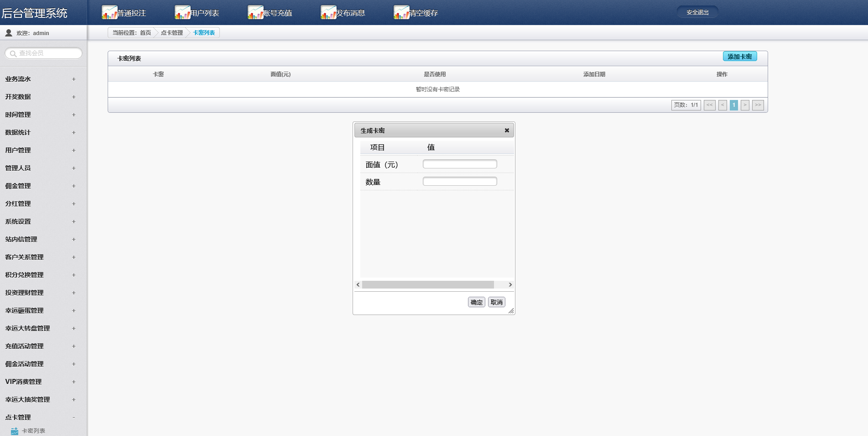The image size is (868, 436).
Task: Expand the 幸运砸蛋管理 menu
Action: (x=73, y=310)
